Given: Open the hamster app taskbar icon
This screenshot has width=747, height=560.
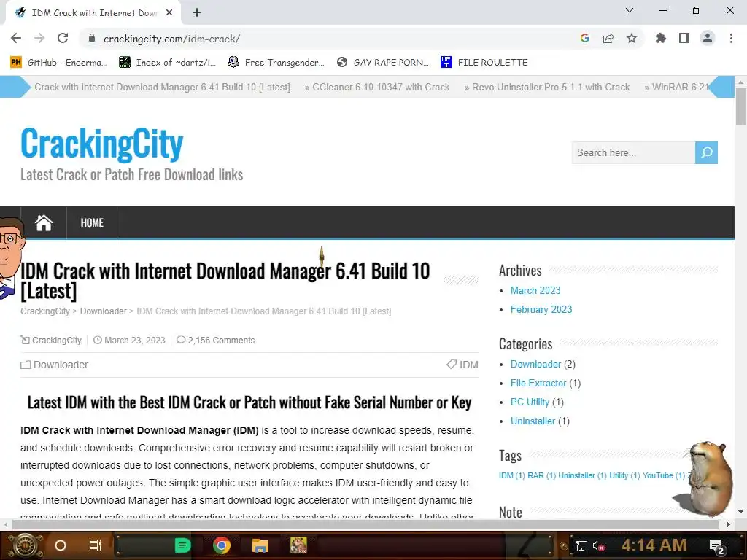Looking at the screenshot, I should (x=298, y=545).
